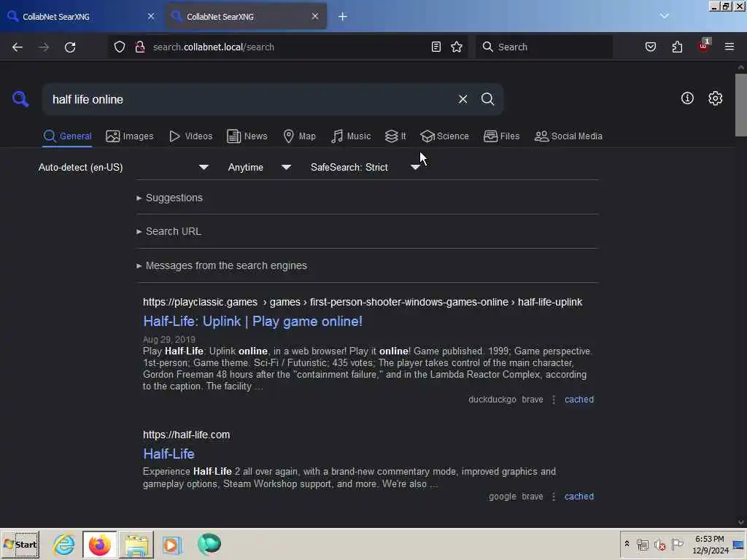747x560 pixels.
Task: Submit search with magnifier button
Action: tap(487, 99)
